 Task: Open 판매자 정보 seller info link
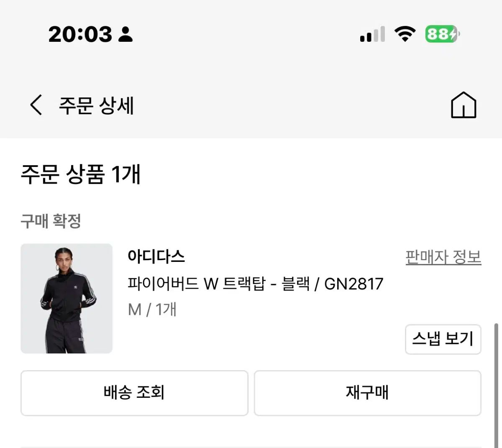tap(443, 257)
